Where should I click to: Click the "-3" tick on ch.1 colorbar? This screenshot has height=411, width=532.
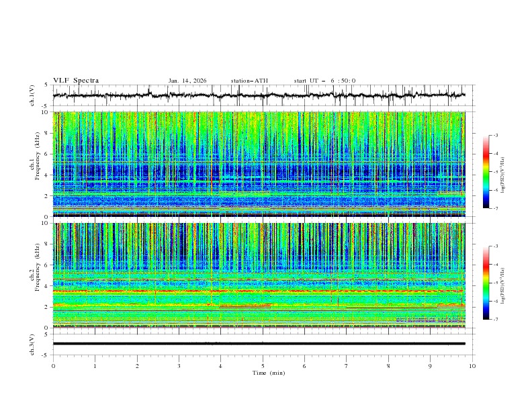click(x=496, y=135)
